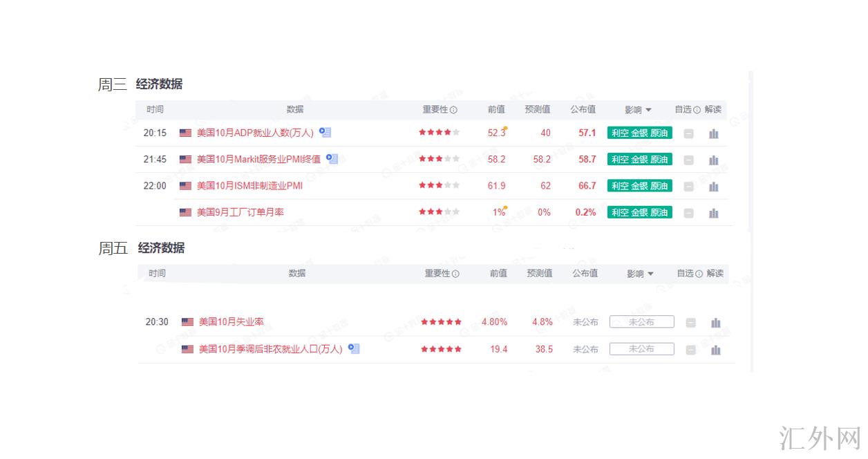Open the 影响 filter dropdown in 周五 table
Viewport: 868px width, 459px height.
click(640, 274)
